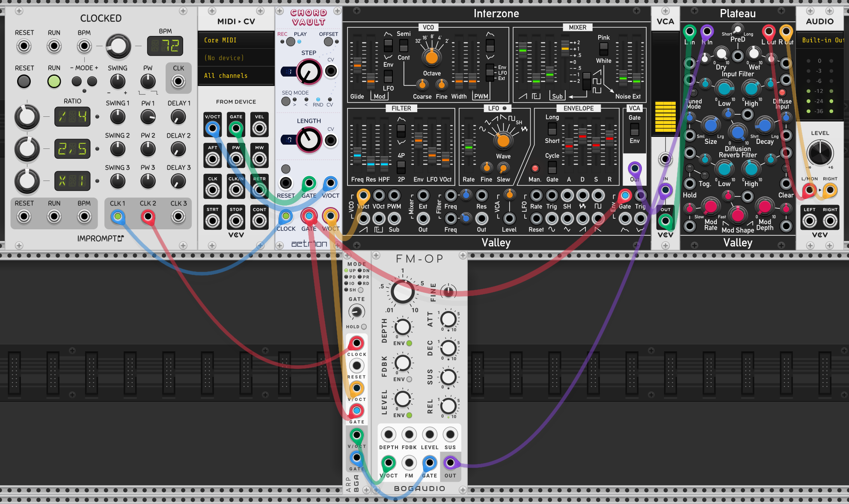Click the STRT output jack on MIDI-CV
Image resolution: width=849 pixels, height=504 pixels.
click(x=213, y=221)
